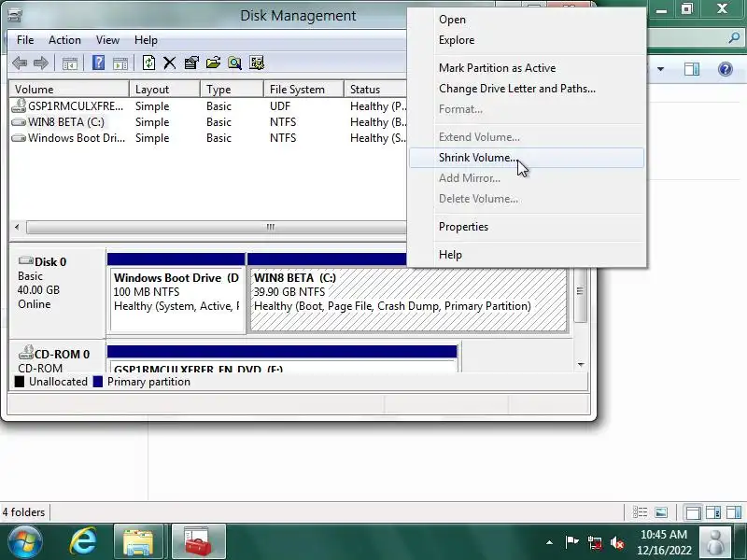This screenshot has height=560, width=747.
Task: Open File Explorer from the taskbar
Action: click(138, 542)
